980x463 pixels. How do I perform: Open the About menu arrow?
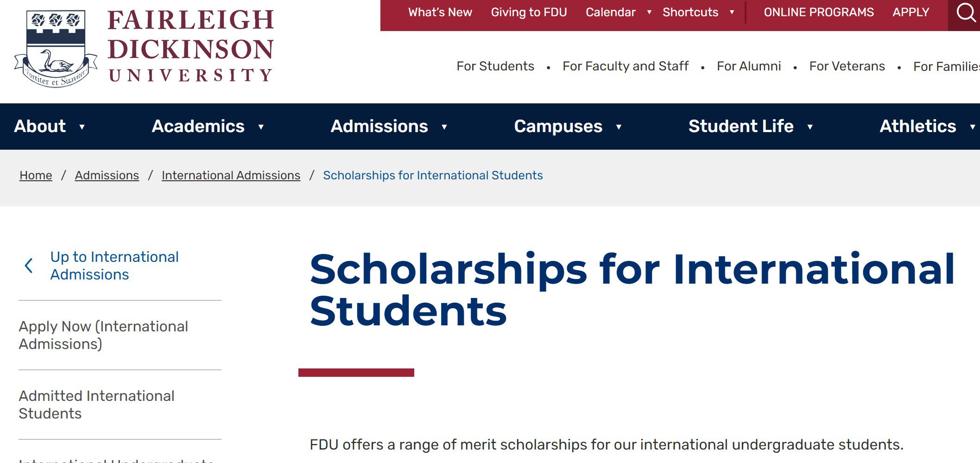pyautogui.click(x=82, y=127)
